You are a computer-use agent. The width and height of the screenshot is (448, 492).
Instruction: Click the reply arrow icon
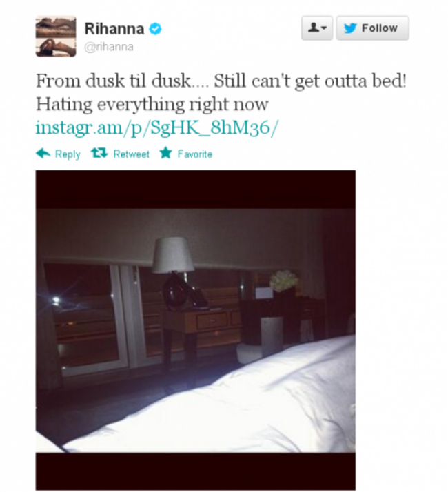click(43, 154)
